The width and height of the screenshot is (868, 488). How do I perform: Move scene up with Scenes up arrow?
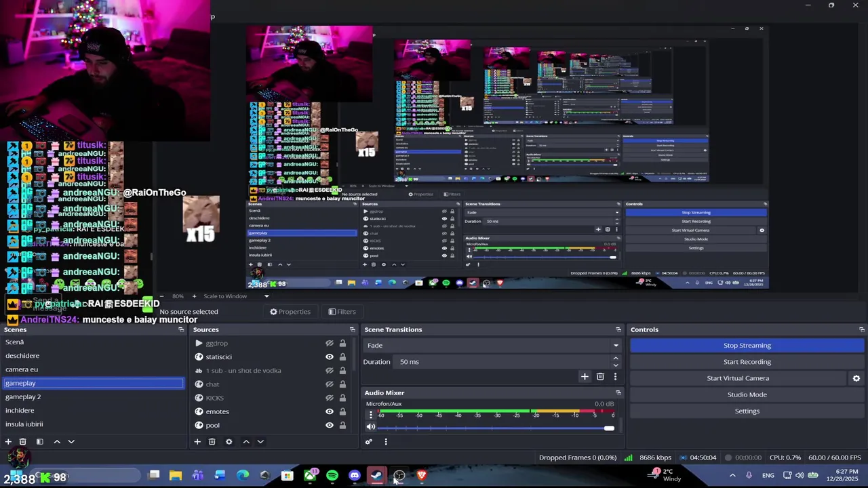point(57,441)
